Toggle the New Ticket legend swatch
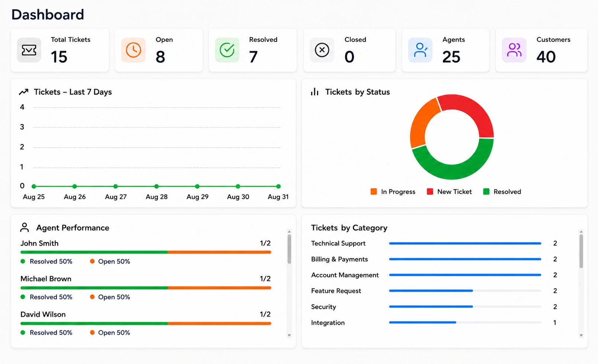 pos(430,191)
